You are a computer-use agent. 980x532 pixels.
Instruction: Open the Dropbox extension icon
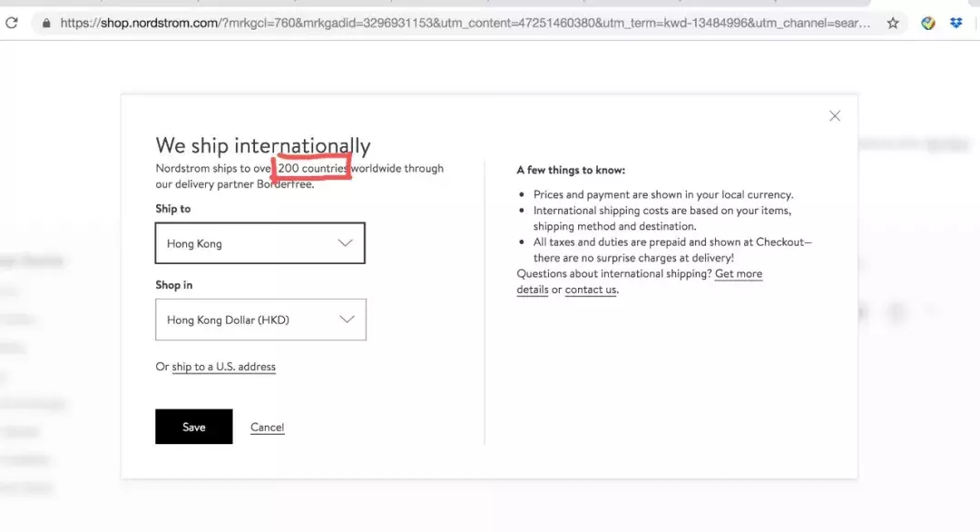click(956, 23)
